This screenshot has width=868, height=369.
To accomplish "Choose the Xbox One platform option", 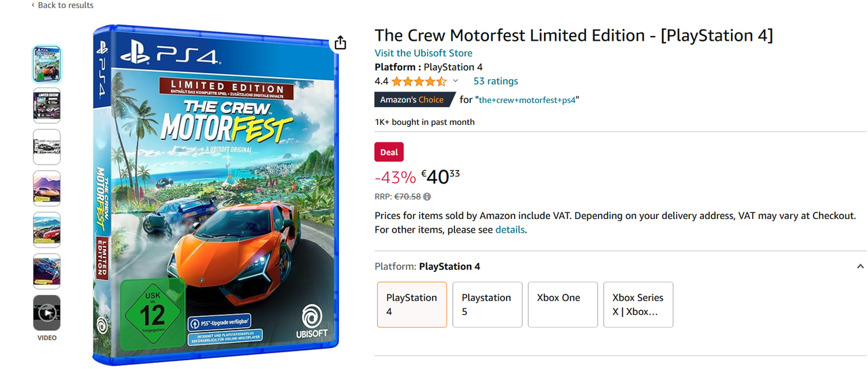I will (x=562, y=305).
